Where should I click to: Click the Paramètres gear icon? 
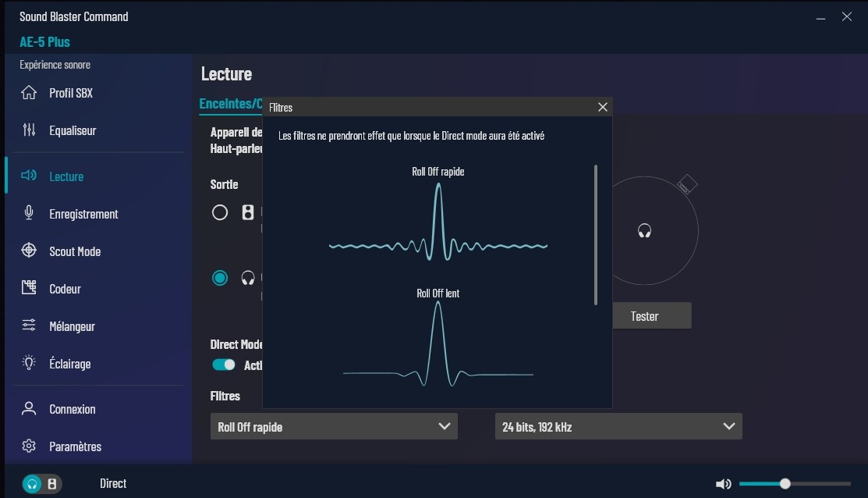coord(29,446)
